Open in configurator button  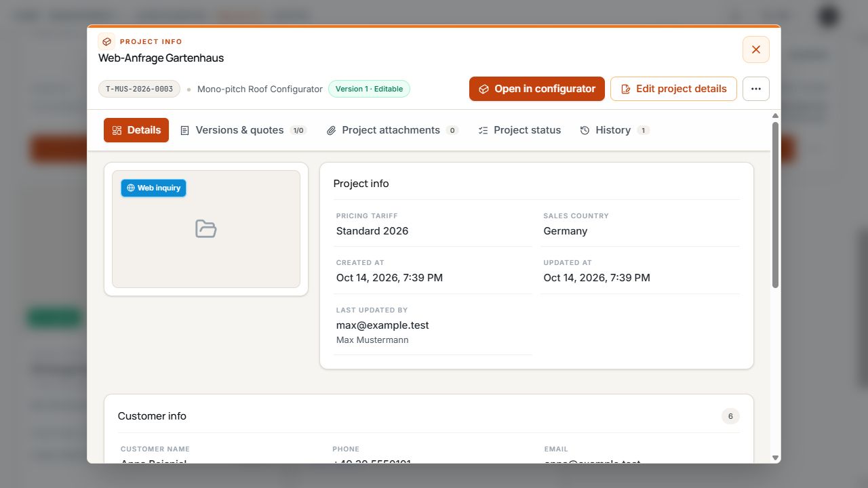537,89
